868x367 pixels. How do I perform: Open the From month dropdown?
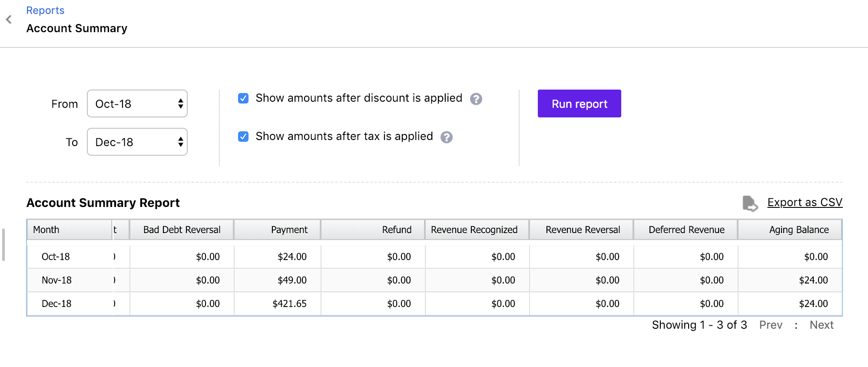coord(137,103)
